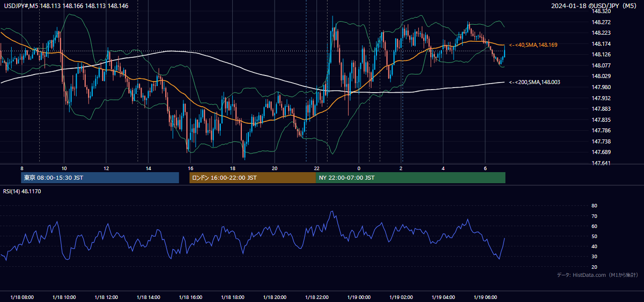Select the 200 SMA 148.003 label
The height and width of the screenshot is (302, 644).
click(x=535, y=82)
